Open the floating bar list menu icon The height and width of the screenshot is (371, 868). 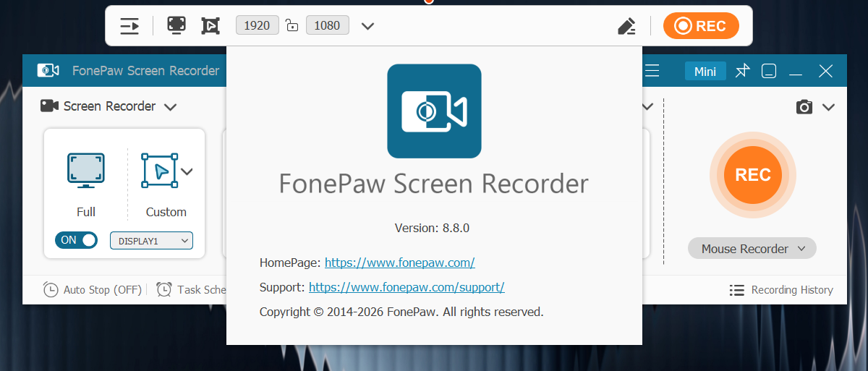point(129,26)
